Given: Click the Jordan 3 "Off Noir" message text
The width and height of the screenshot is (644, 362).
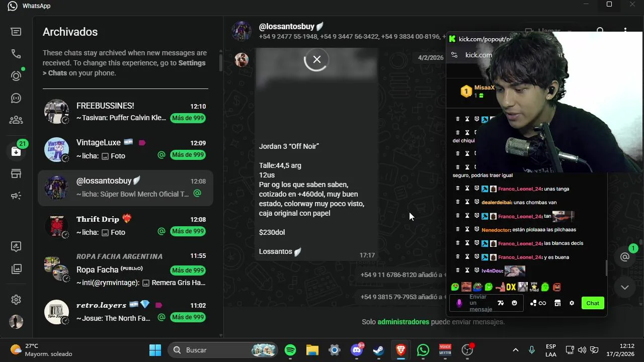Looking at the screenshot, I should tap(289, 146).
